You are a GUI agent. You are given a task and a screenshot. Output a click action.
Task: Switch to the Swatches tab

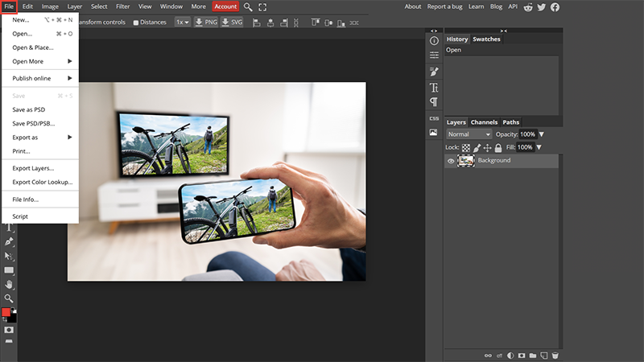coord(486,39)
